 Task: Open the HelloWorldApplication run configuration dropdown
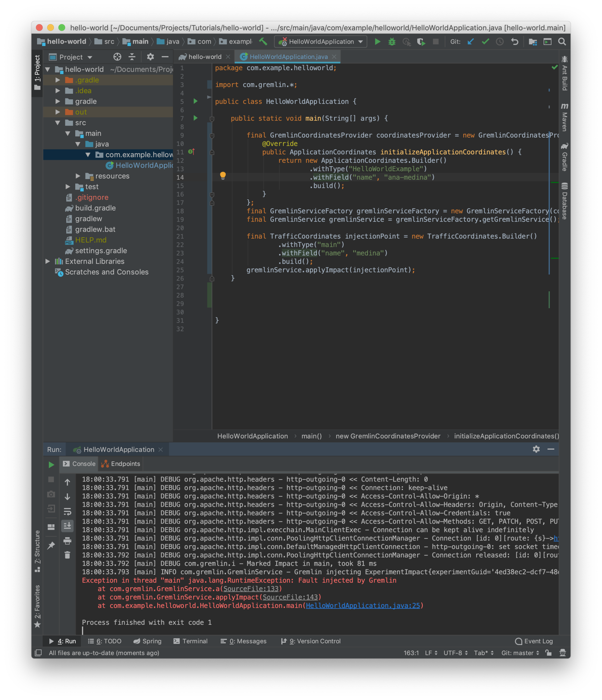coord(321,42)
